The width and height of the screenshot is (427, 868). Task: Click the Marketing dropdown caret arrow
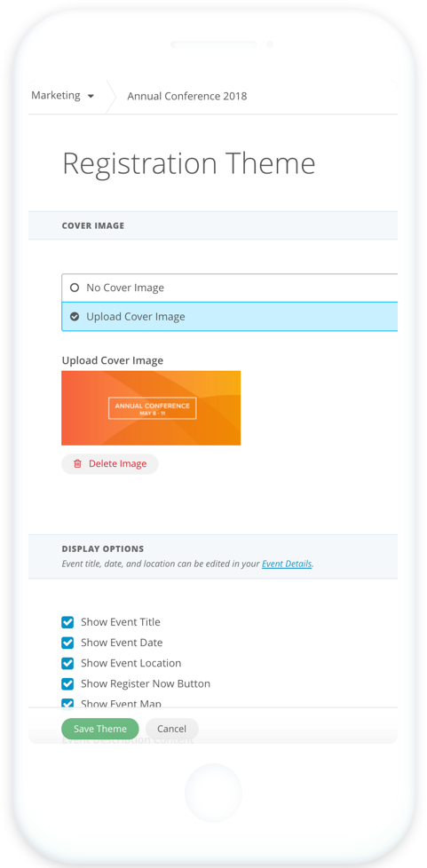coord(91,97)
